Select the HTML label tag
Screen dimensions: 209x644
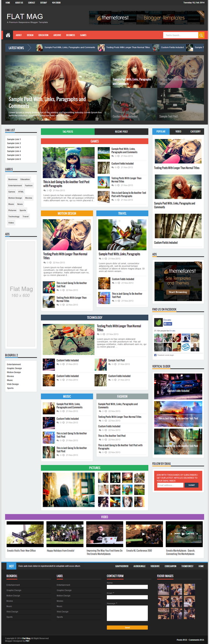tap(21, 192)
